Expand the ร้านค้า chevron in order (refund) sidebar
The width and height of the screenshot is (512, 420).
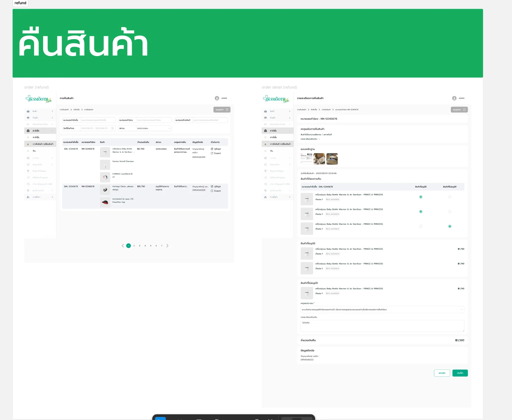(x=52, y=118)
